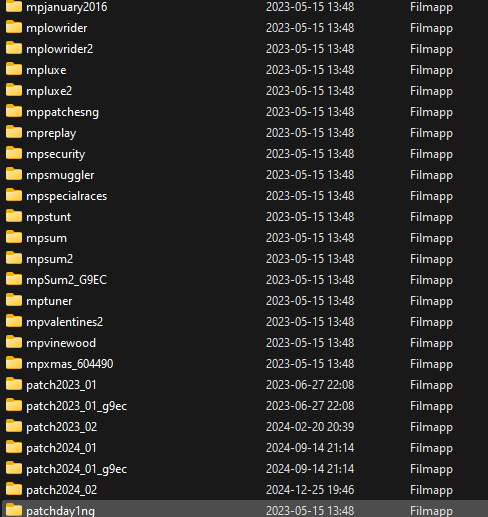Click the patch2023_02 folder icon
Screen dimensions: 488x517
point(14,426)
